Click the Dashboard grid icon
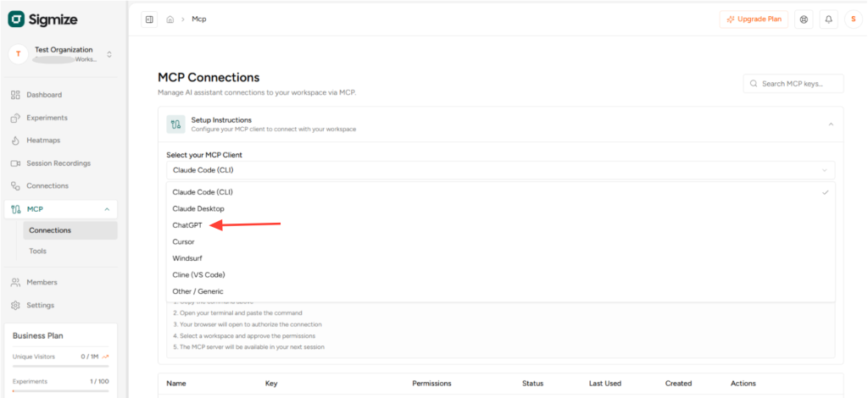This screenshot has height=398, width=868. (15, 95)
